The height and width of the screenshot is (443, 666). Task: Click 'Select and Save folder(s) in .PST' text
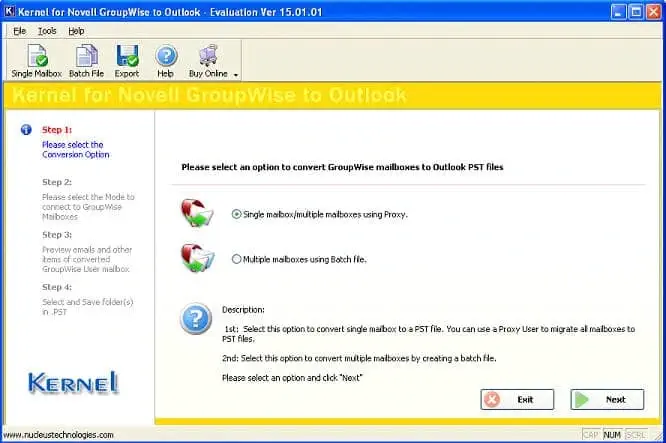click(x=87, y=307)
